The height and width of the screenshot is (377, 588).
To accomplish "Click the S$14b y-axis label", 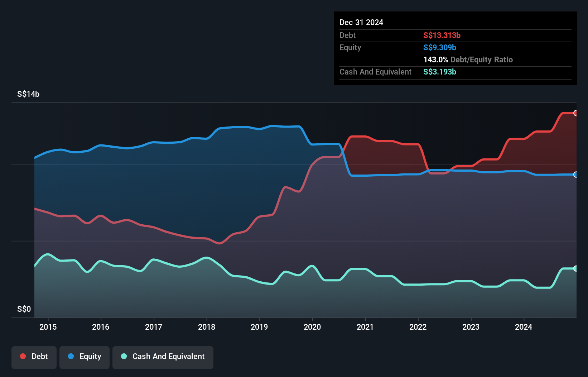I will click(x=28, y=94).
